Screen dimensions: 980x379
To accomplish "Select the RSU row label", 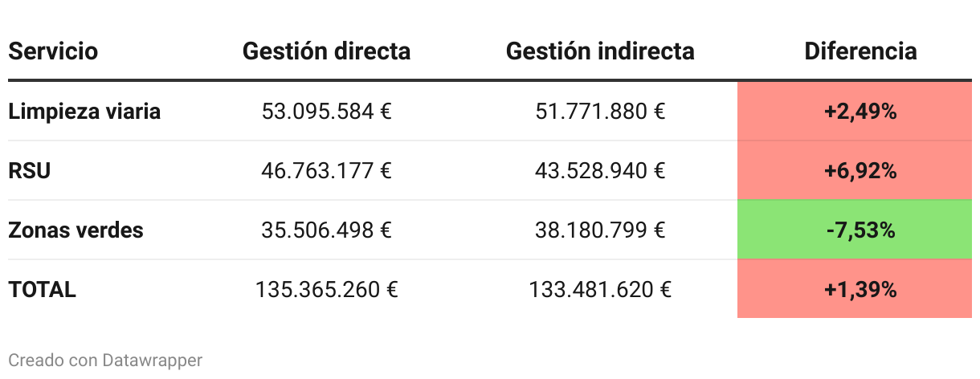I will click(x=30, y=171).
